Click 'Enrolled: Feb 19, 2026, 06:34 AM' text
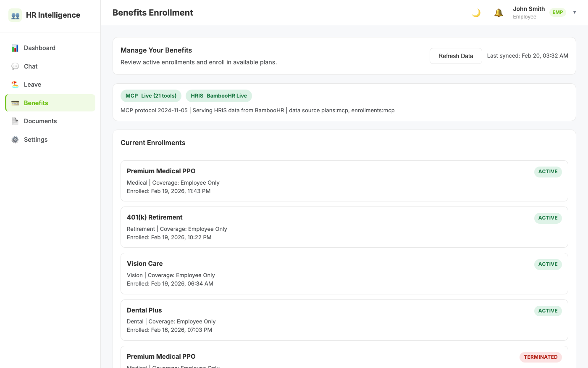The height and width of the screenshot is (368, 588). [x=170, y=284]
